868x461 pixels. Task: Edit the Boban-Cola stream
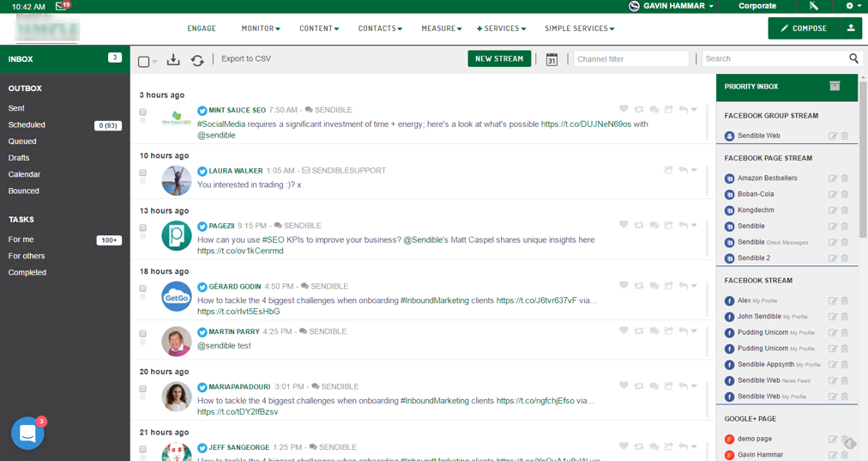(x=833, y=195)
